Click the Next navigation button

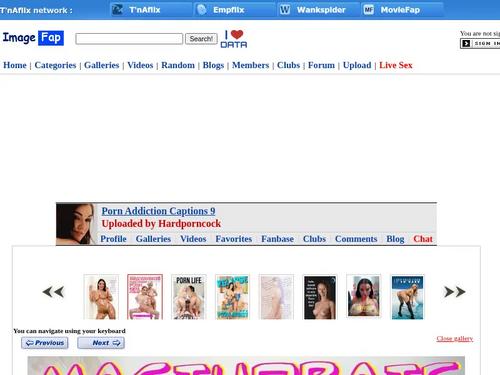pos(101,343)
